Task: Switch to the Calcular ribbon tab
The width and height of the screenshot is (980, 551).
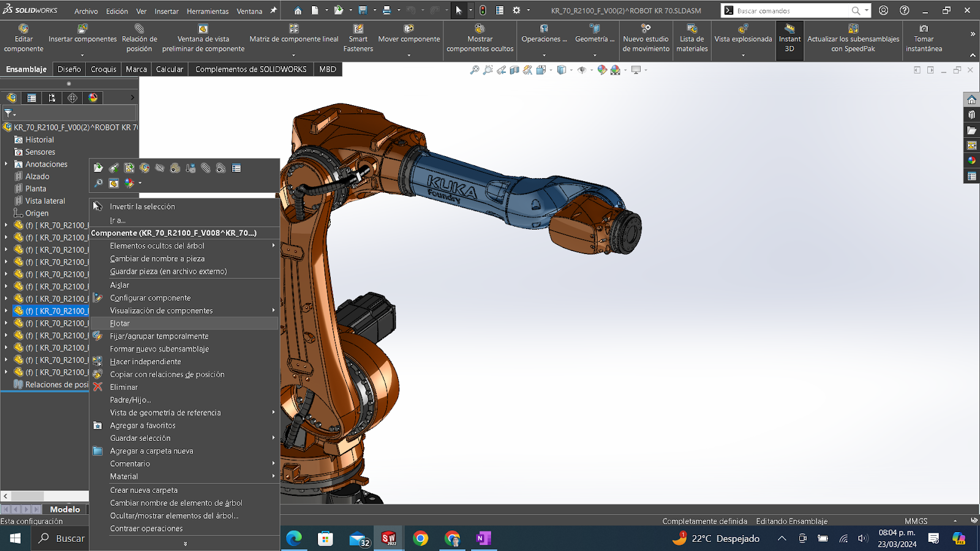Action: (x=170, y=69)
